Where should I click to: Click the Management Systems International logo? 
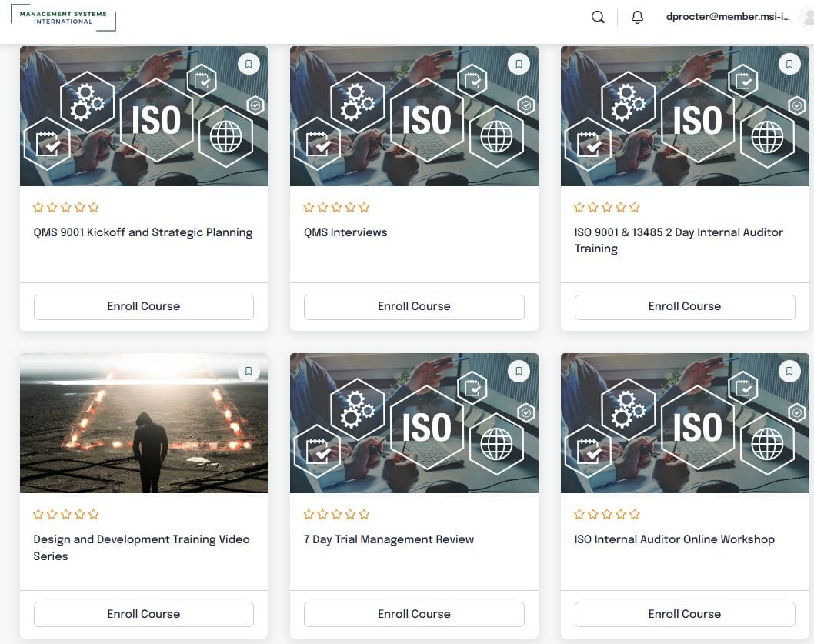click(x=63, y=18)
